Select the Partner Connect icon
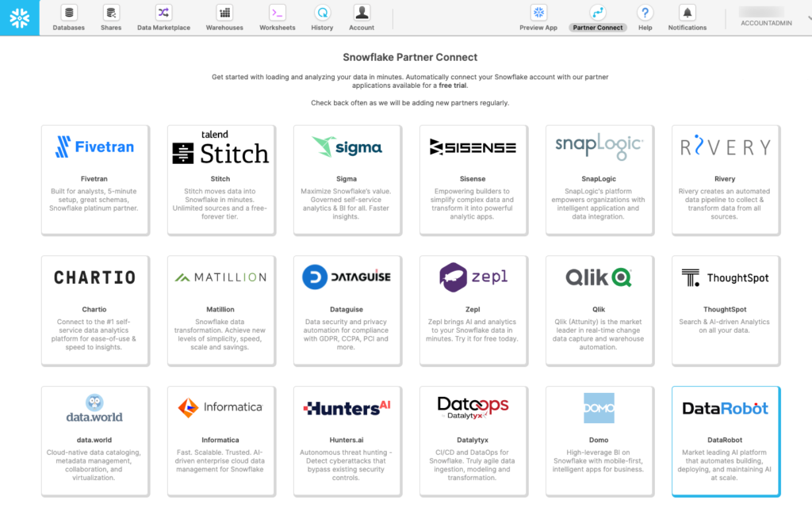Image resolution: width=812 pixels, height=515 pixels. pyautogui.click(x=598, y=13)
